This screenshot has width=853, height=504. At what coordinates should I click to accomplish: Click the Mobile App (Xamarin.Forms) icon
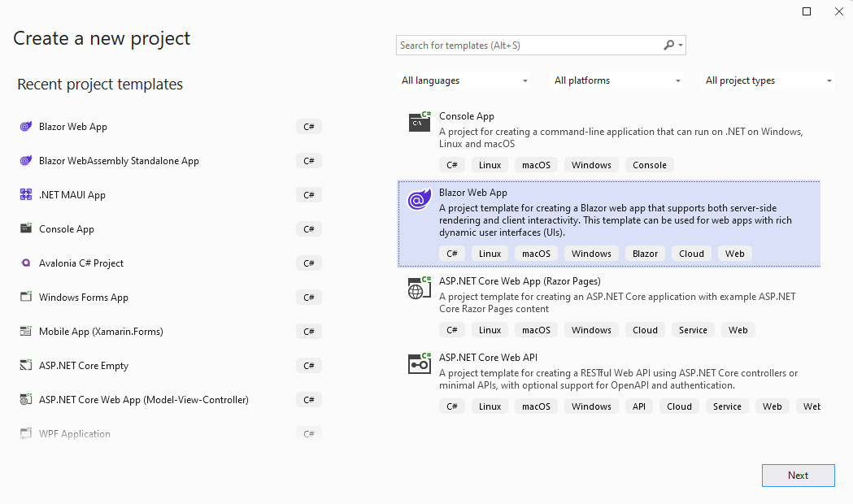pyautogui.click(x=25, y=332)
